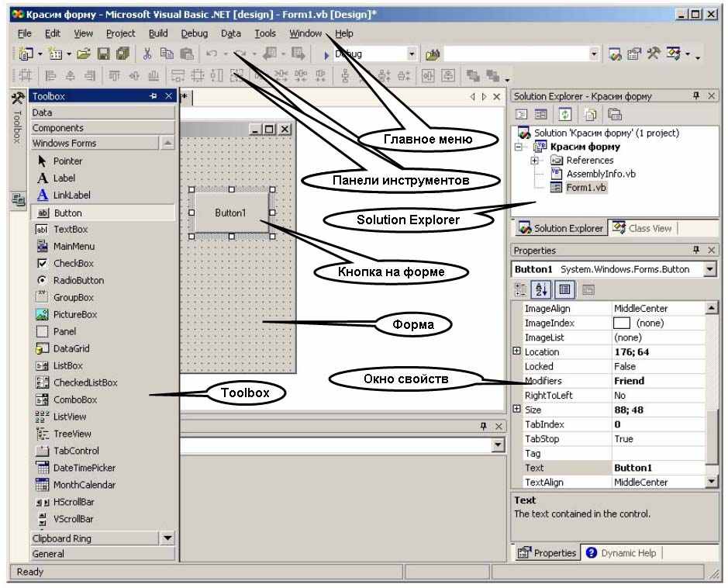Select Form1.vb in Solution Explorer

coord(586,188)
